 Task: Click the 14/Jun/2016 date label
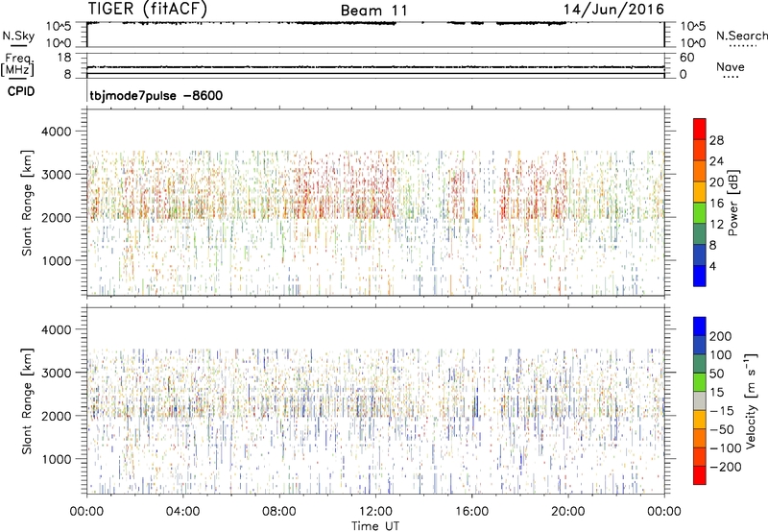pyautogui.click(x=613, y=10)
